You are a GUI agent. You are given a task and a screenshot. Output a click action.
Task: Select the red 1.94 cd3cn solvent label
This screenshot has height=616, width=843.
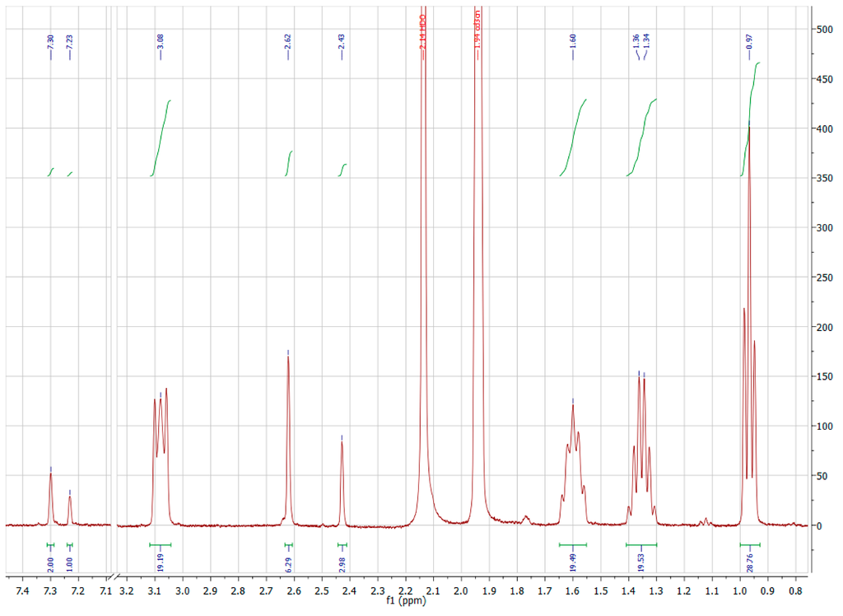point(477,31)
